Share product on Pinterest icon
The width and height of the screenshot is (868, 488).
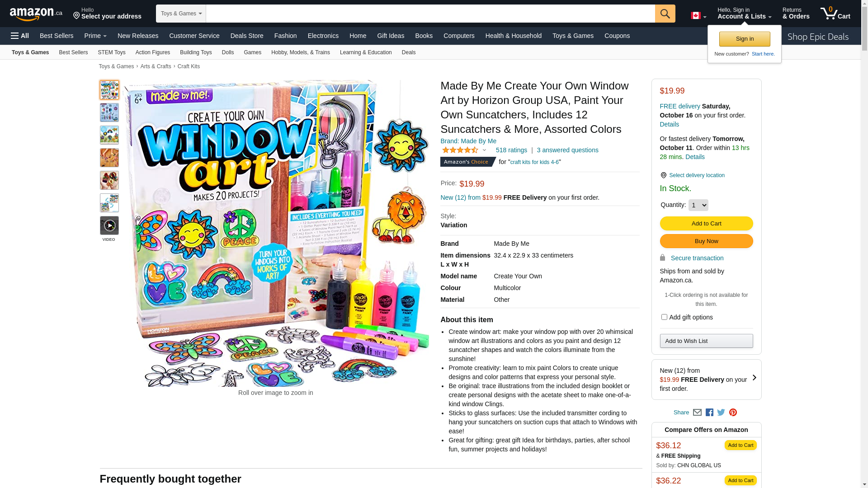click(733, 413)
